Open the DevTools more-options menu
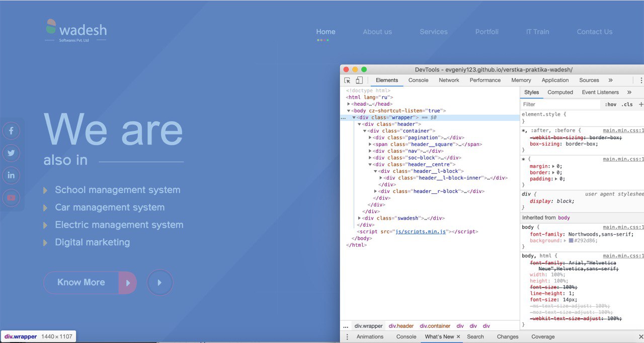 641,80
